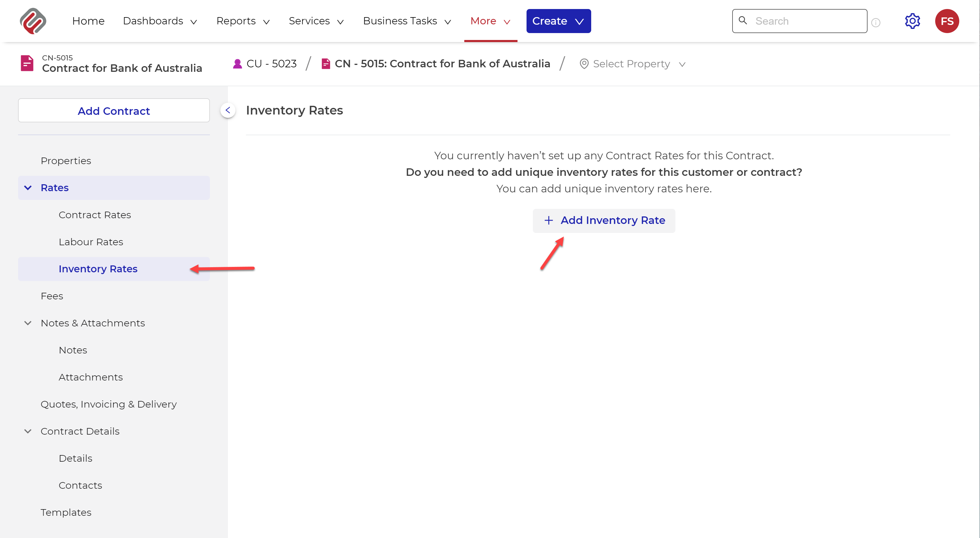Click the plus icon on Add Inventory Rate
980x538 pixels.
click(548, 220)
